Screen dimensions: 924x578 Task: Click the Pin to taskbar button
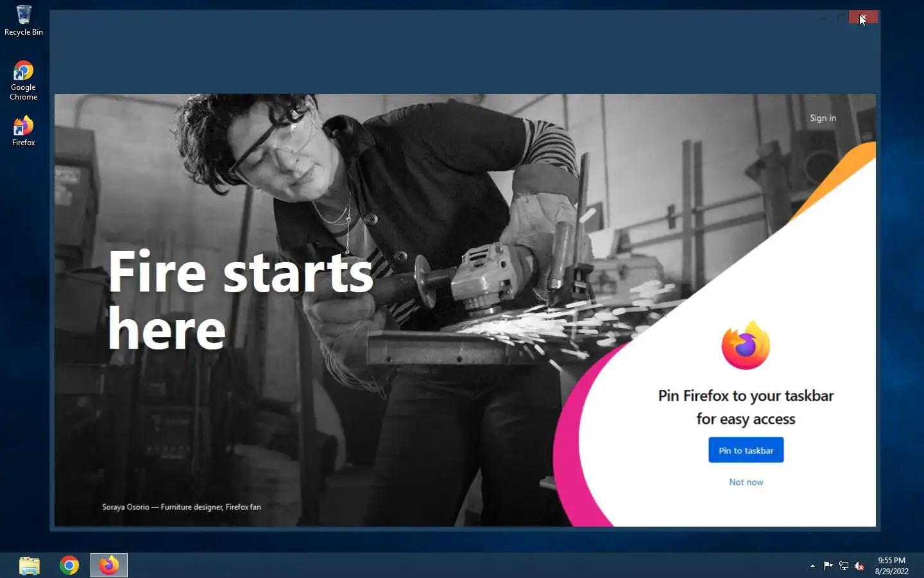click(746, 450)
